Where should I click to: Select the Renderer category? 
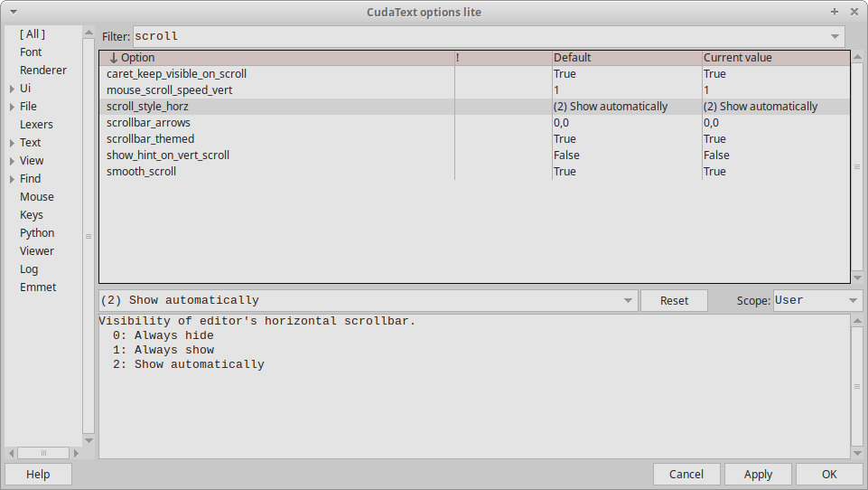coord(43,71)
